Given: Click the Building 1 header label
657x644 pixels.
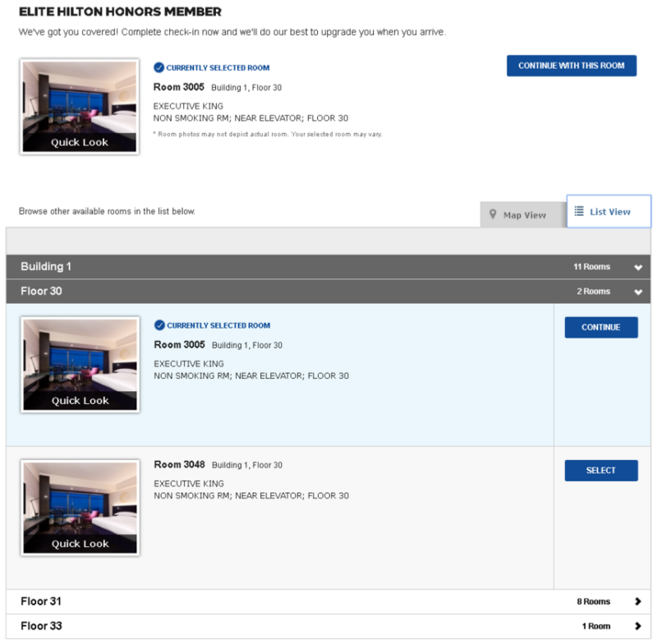Looking at the screenshot, I should pos(46,266).
